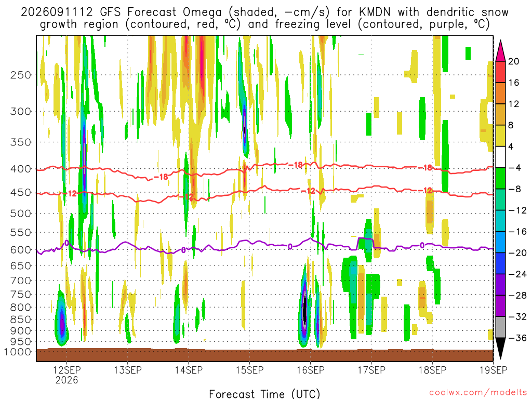Click the magenta arrow atop the color bar
The image size is (532, 399).
(500, 50)
